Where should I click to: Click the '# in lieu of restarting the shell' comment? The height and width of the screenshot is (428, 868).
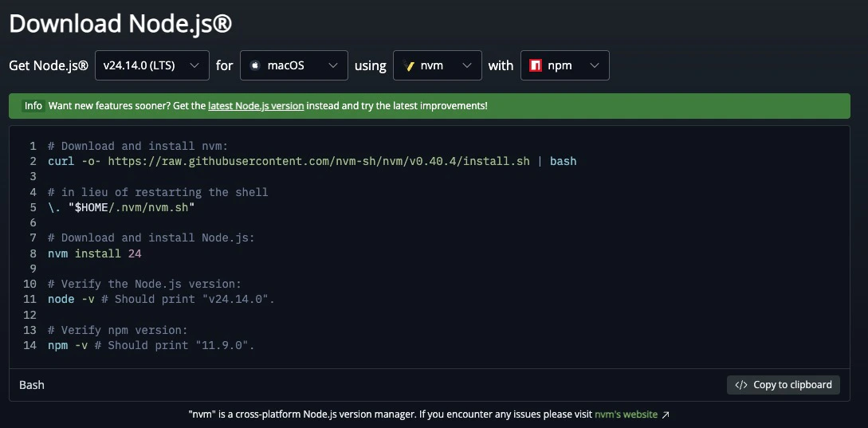point(158,192)
